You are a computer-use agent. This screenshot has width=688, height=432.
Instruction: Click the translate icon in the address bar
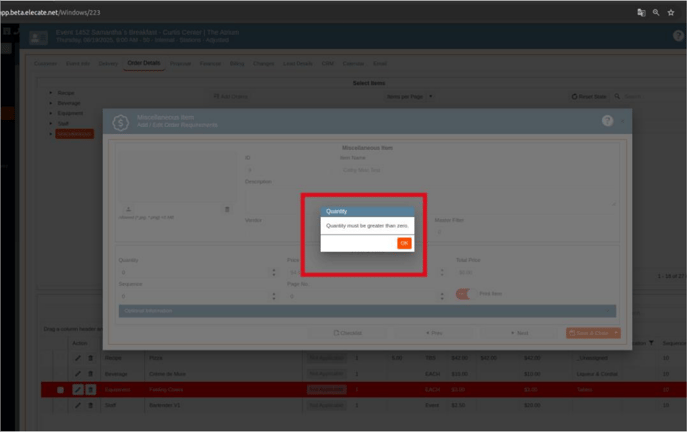coord(641,12)
